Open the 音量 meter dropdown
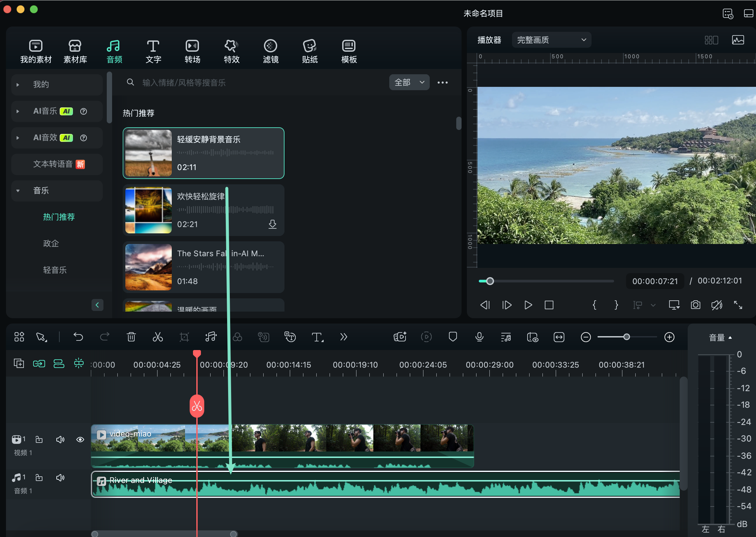Screen dimensions: 756x537 (x=720, y=338)
